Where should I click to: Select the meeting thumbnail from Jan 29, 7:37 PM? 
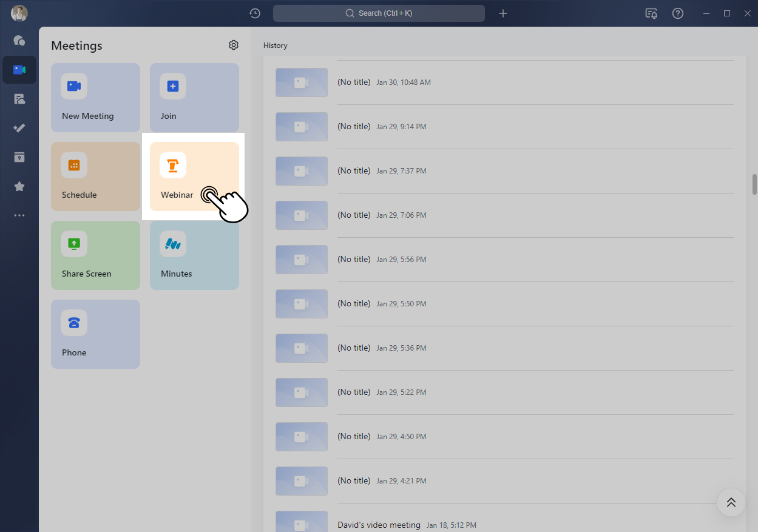click(x=302, y=171)
